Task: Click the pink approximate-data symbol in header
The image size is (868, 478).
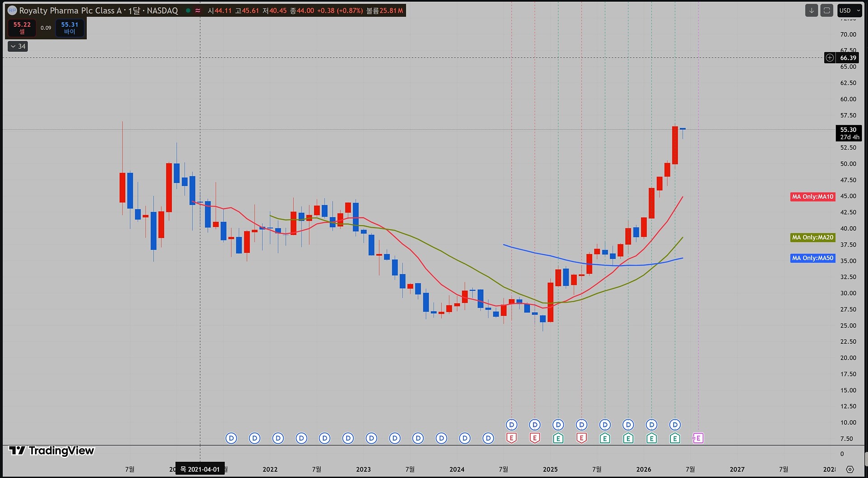Action: (198, 10)
